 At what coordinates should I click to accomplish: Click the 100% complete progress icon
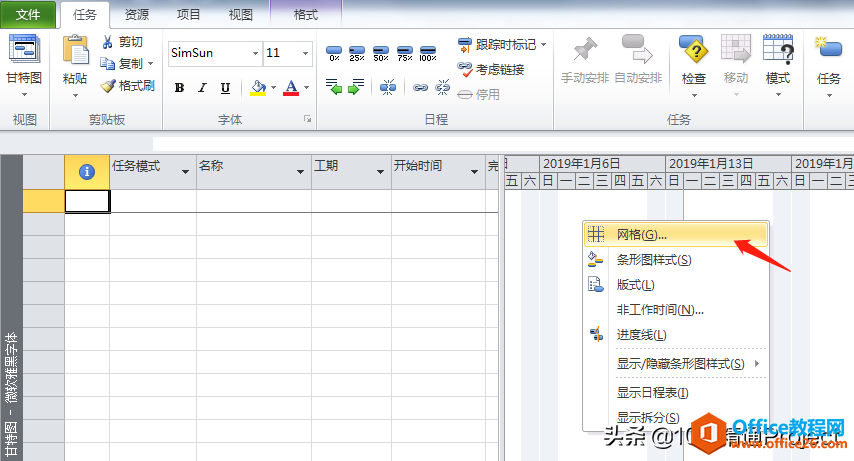pyautogui.click(x=427, y=53)
